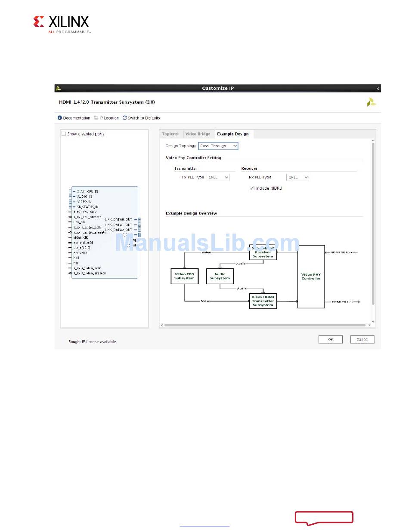Click the s_axis_audio_aclk port label

click(x=87, y=227)
